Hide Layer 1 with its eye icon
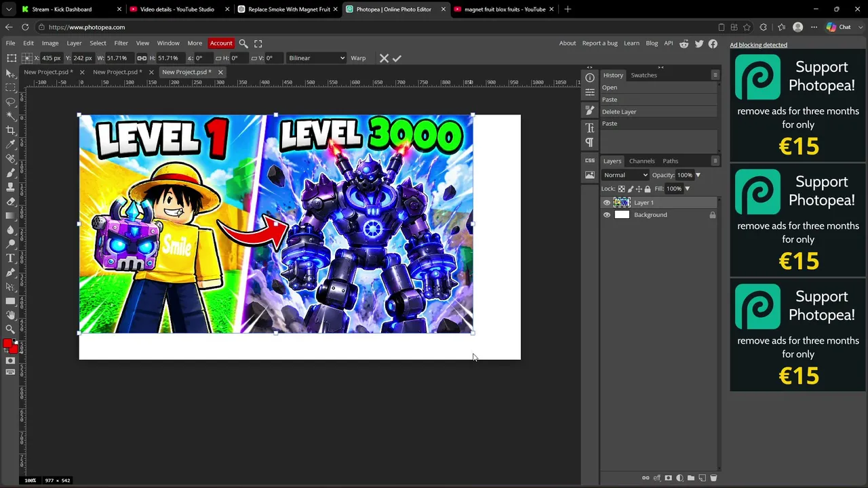Viewport: 868px width, 488px height. [x=607, y=203]
